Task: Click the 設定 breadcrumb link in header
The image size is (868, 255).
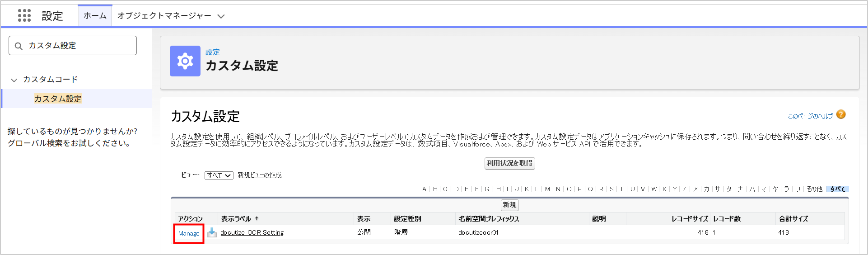Action: [213, 52]
